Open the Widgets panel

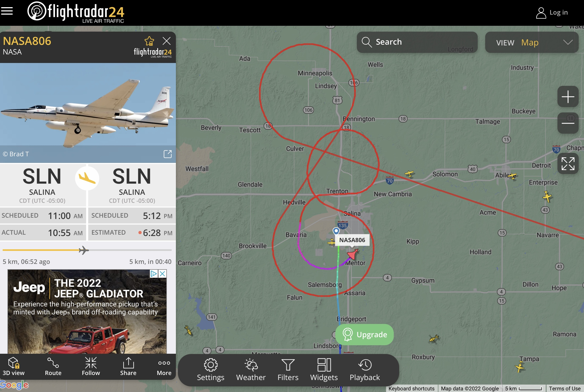coord(324,370)
